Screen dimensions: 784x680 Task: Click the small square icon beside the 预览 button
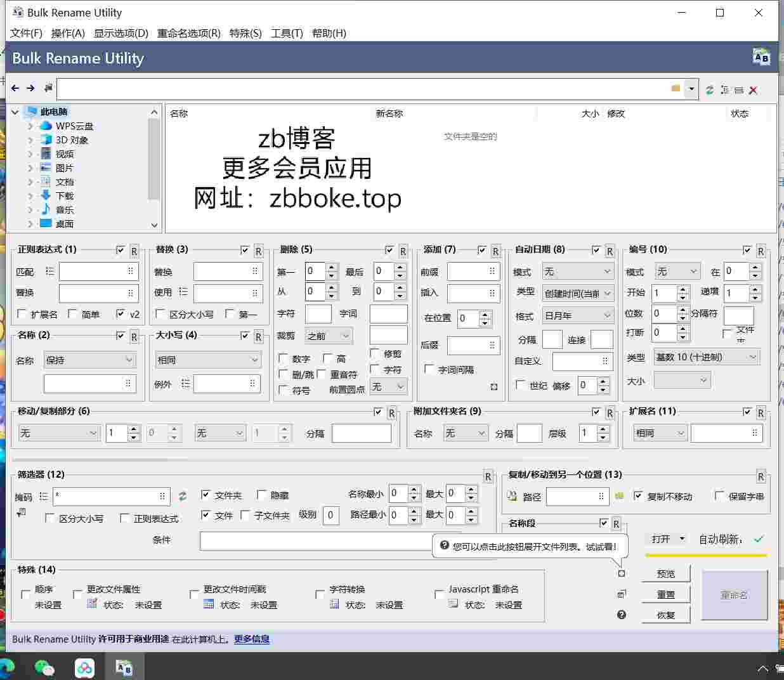point(622,573)
